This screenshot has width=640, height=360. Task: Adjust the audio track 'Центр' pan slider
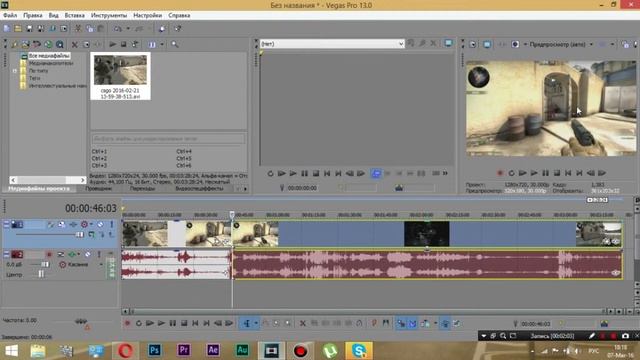41,274
